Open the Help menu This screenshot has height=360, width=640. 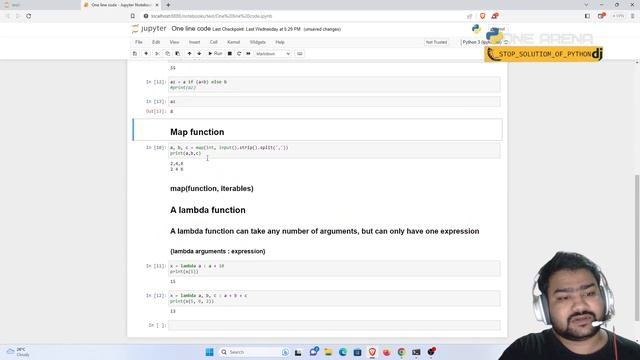tap(280, 42)
